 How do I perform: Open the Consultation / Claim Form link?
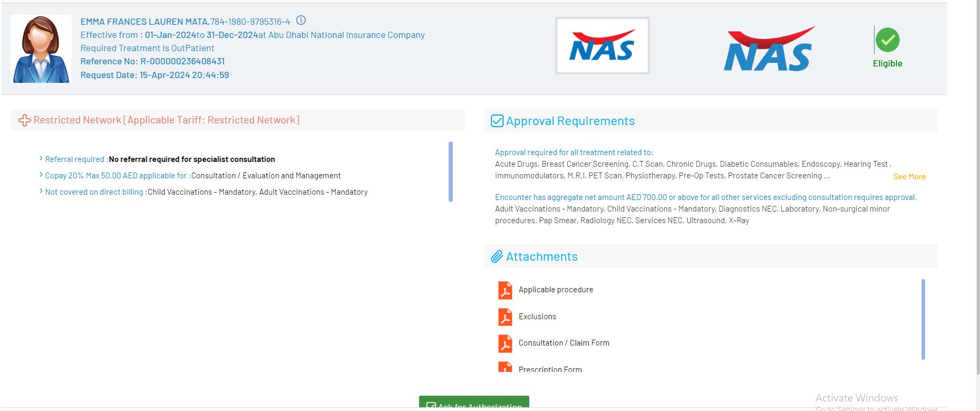[x=564, y=343]
